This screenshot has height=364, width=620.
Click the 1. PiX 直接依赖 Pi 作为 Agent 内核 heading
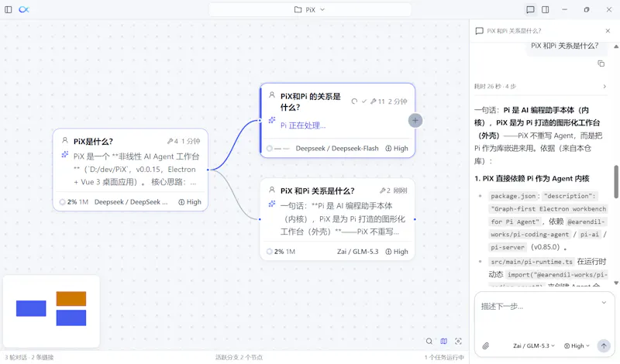tap(532, 179)
